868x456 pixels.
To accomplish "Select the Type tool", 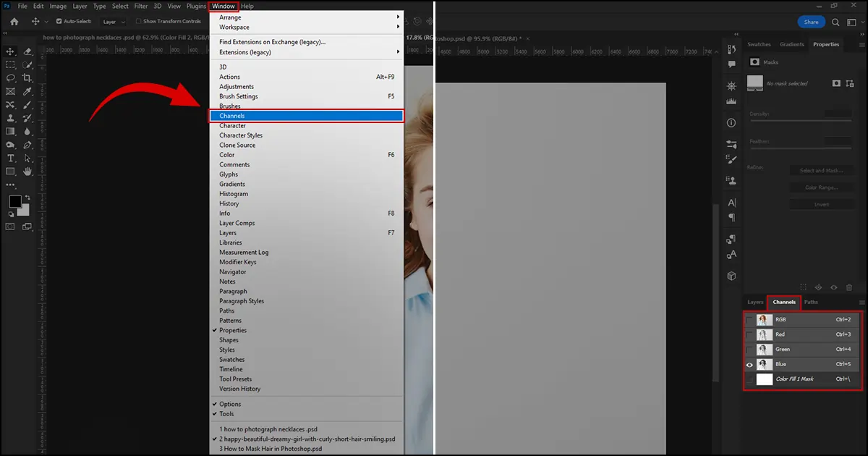I will coord(10,159).
